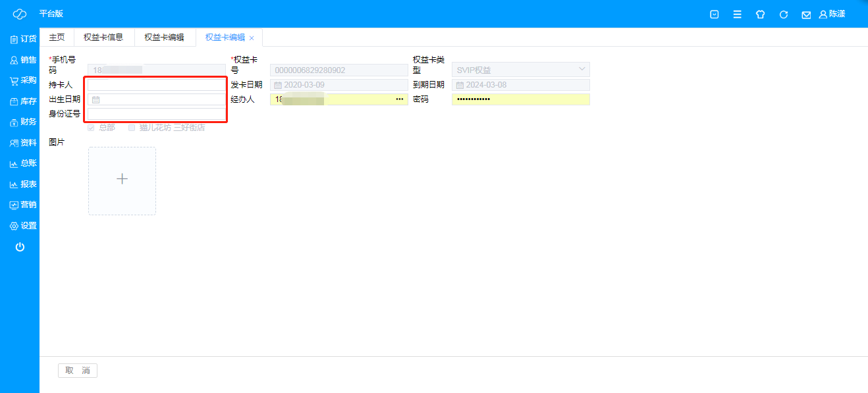Click the 出生日期 calendar icon
868x393 pixels.
point(95,99)
